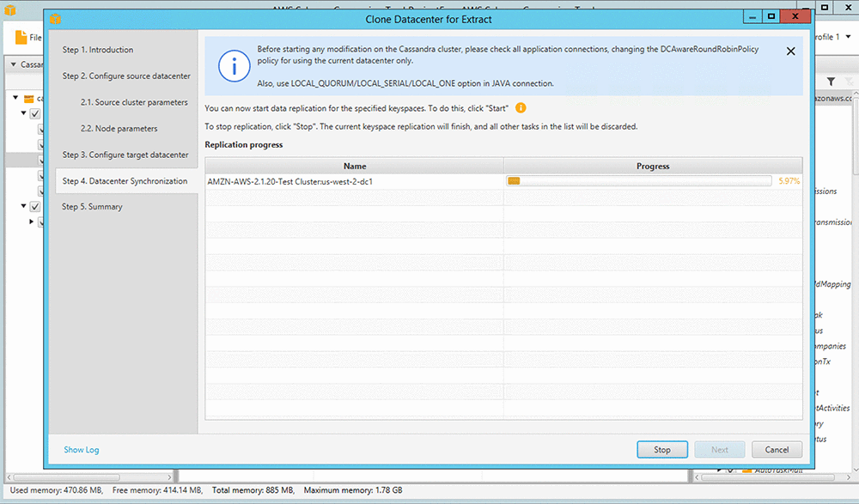Click the replication progress bar showing 5.97%
Screen dimensions: 859x504
pos(640,181)
